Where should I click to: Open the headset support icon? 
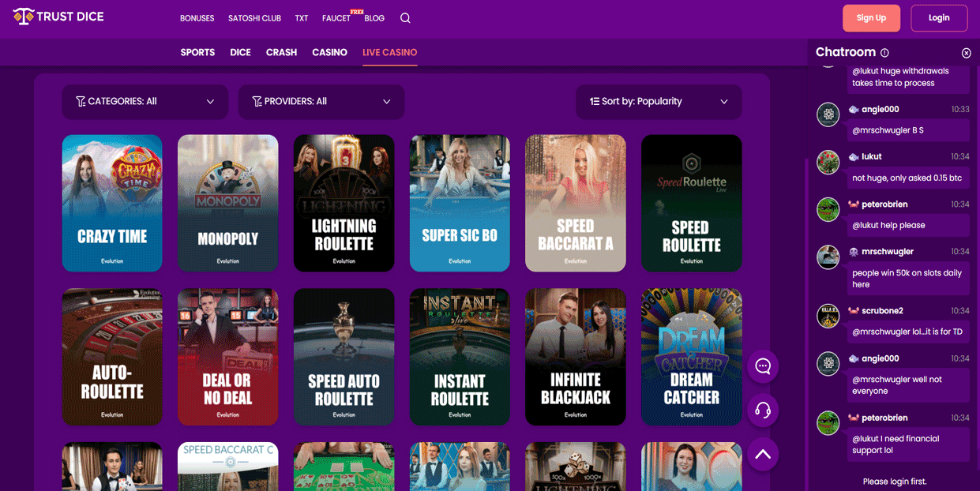point(763,410)
